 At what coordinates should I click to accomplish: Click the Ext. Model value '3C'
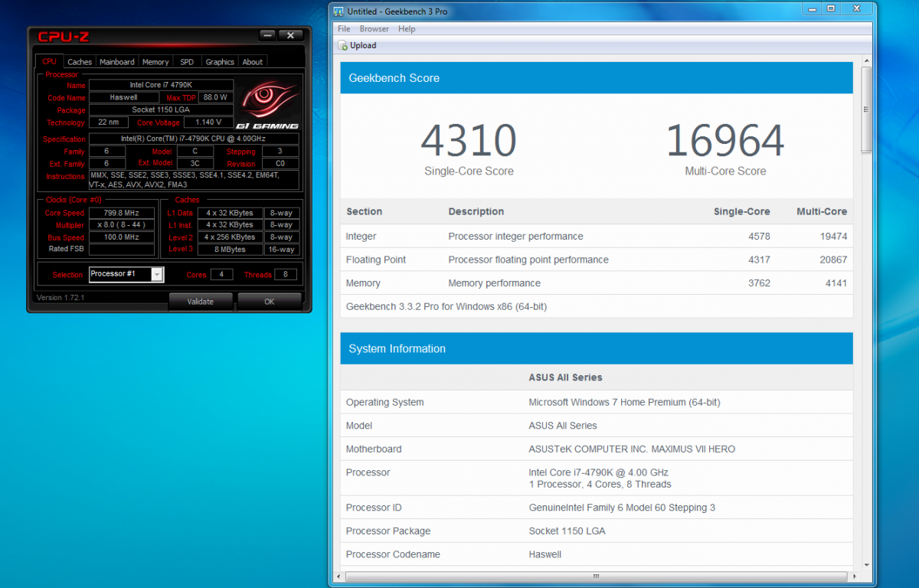click(195, 163)
